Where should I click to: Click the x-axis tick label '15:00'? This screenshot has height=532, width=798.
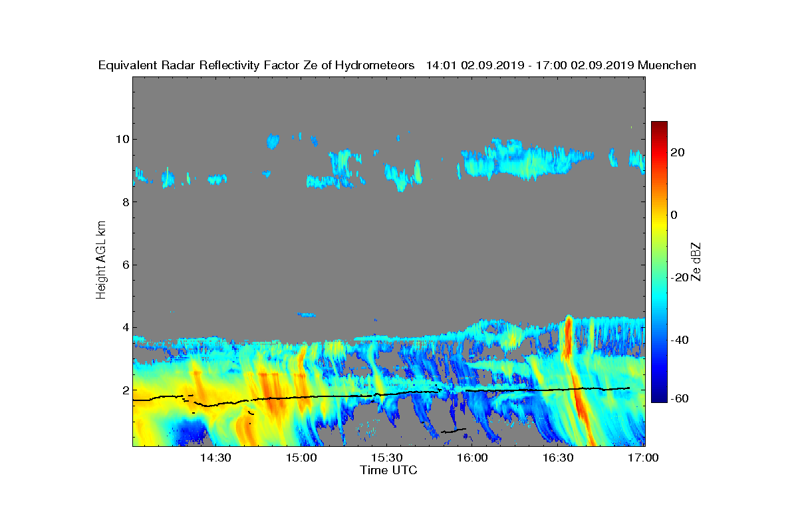[301, 458]
